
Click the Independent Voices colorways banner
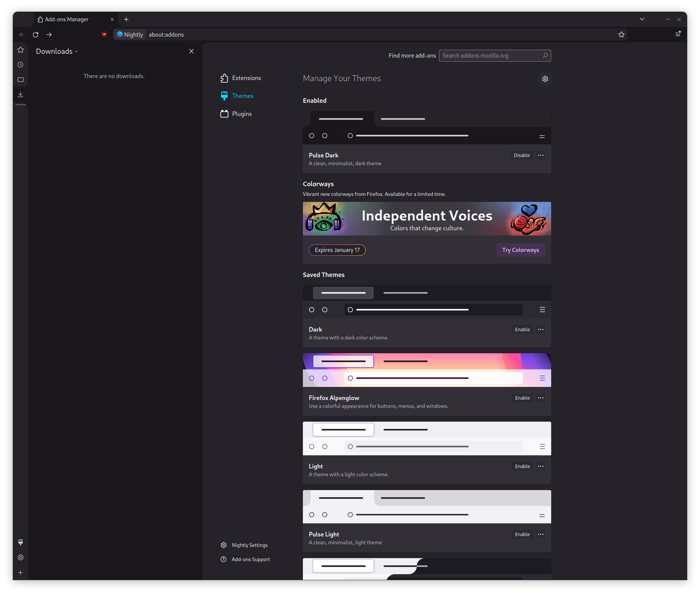point(427,219)
